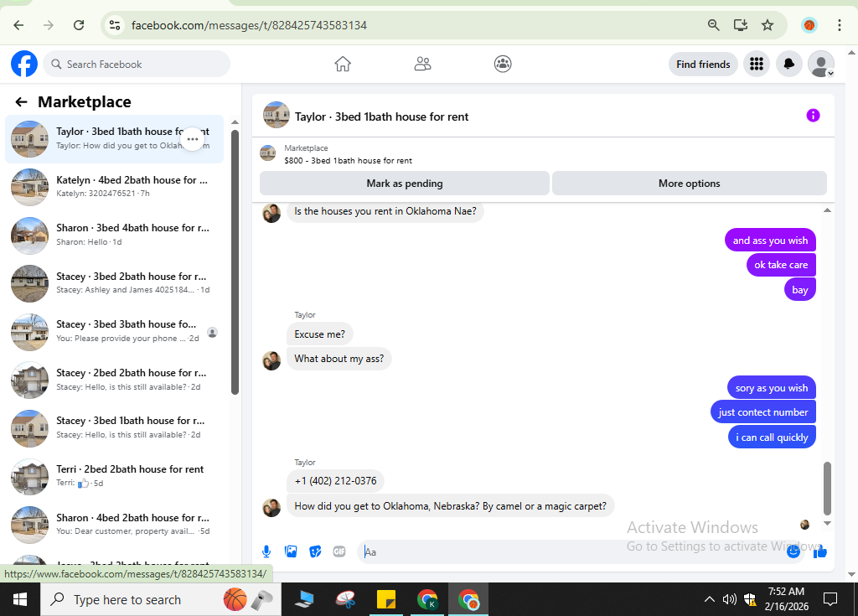This screenshot has width=858, height=616.
Task: Open the Groups tab
Action: click(503, 64)
